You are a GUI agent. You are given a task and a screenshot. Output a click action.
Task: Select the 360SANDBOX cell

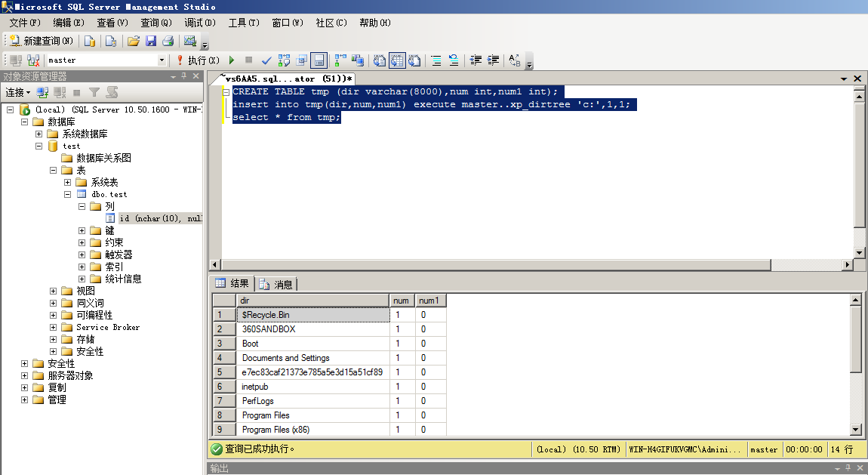313,328
